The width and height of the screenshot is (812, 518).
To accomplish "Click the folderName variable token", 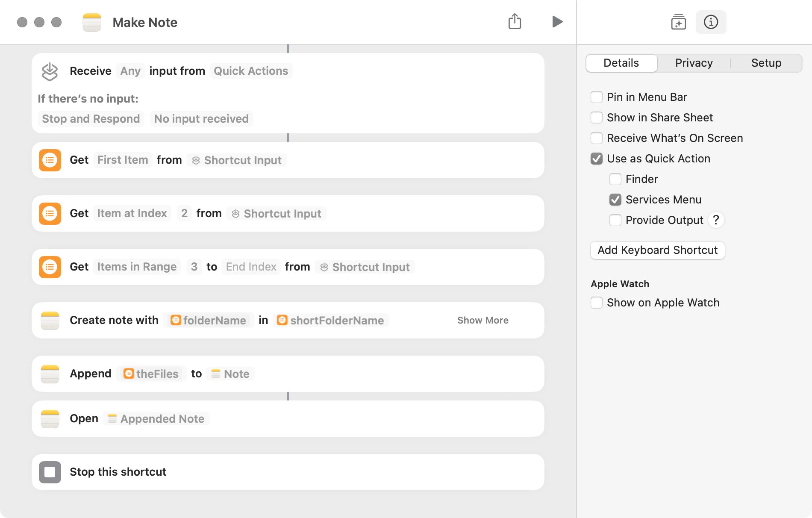I will (208, 321).
